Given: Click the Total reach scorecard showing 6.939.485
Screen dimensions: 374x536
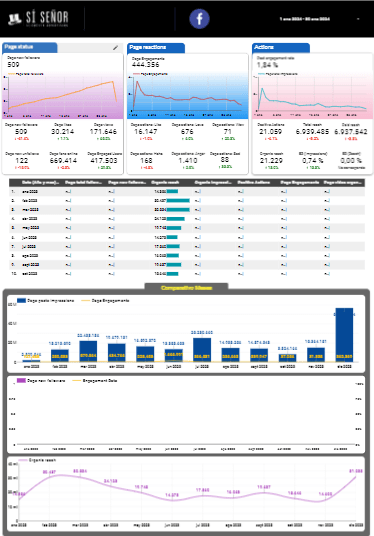Looking at the screenshot, I should [x=312, y=132].
